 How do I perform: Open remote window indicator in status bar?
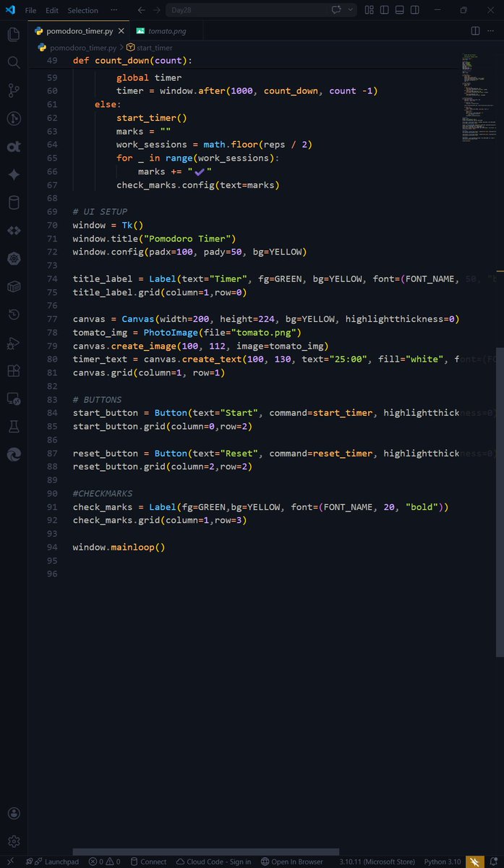[x=9, y=861]
